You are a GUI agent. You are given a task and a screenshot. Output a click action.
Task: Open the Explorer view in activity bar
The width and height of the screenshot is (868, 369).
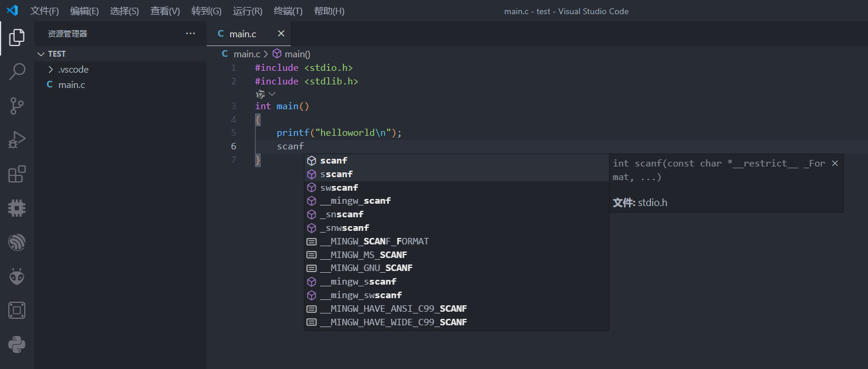pyautogui.click(x=17, y=38)
